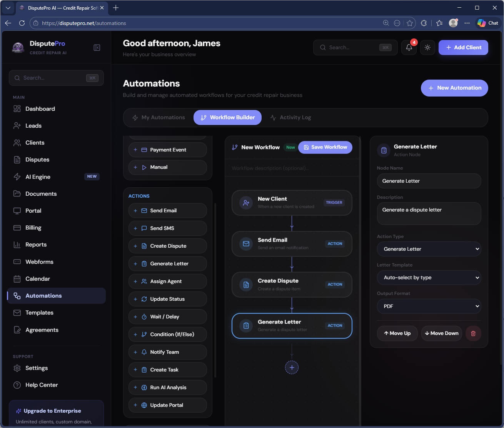Screen dimensions: 504x428
Task: Click the workflow description field
Action: point(292,168)
